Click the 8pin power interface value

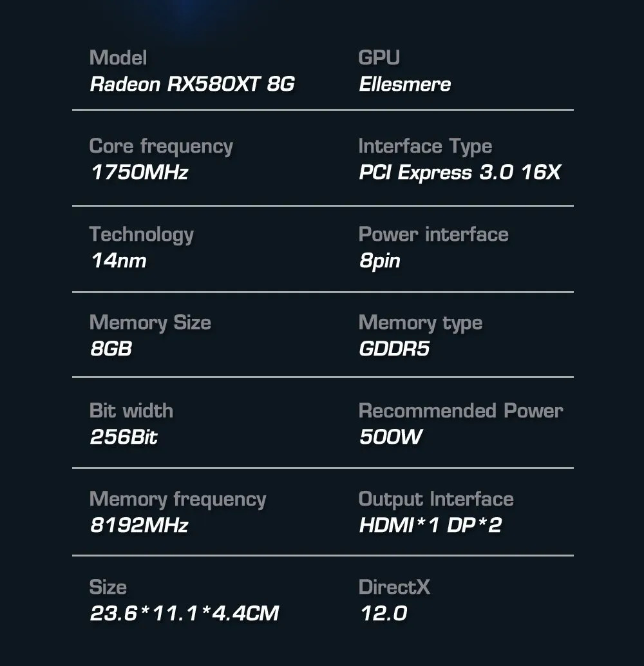click(x=380, y=262)
